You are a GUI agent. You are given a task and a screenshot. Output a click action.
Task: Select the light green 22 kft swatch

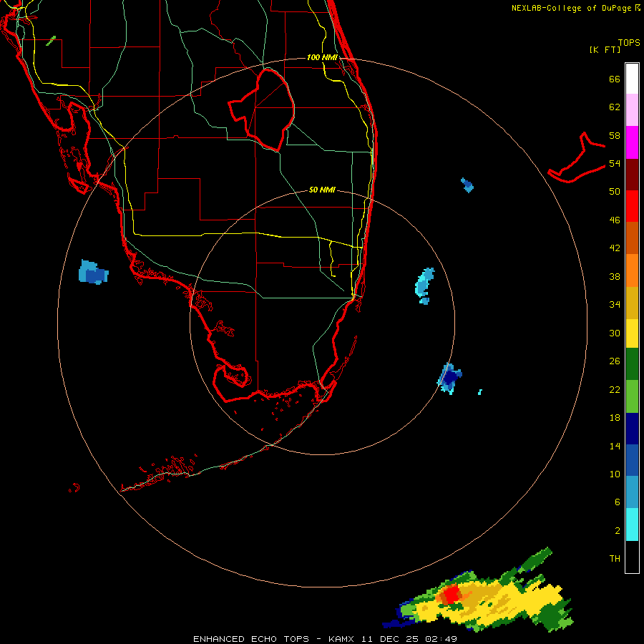tap(632, 396)
